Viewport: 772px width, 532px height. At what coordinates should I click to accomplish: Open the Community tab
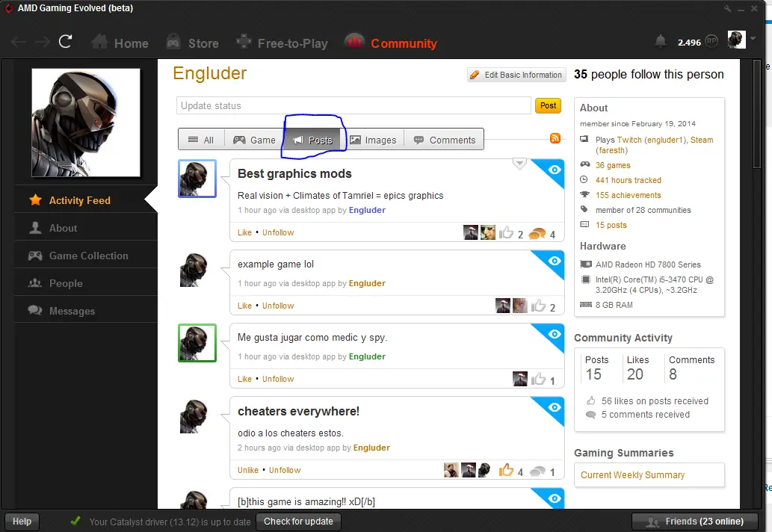point(390,43)
